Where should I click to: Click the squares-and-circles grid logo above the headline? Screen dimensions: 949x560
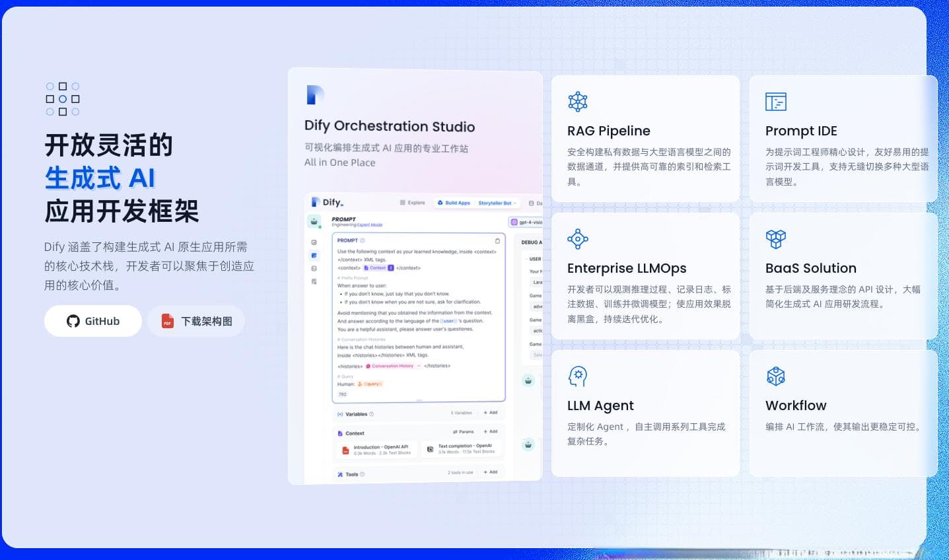(x=63, y=99)
